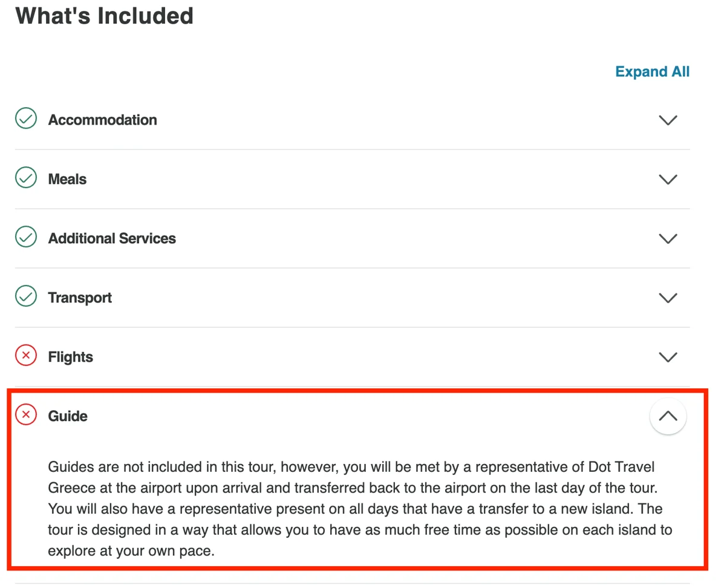
Task: Click the Guide description paragraph text
Action: click(360, 509)
